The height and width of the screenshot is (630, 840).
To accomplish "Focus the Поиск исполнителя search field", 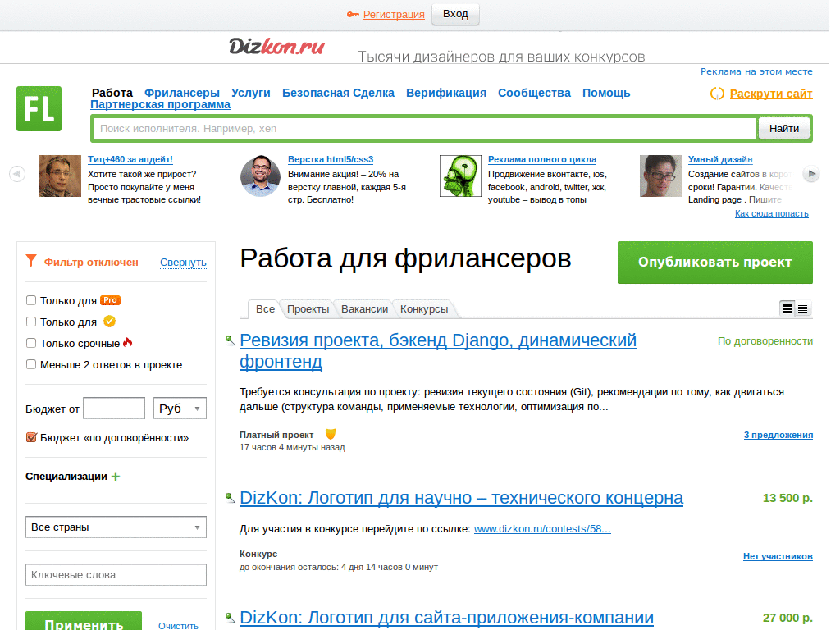I will pyautogui.click(x=426, y=129).
